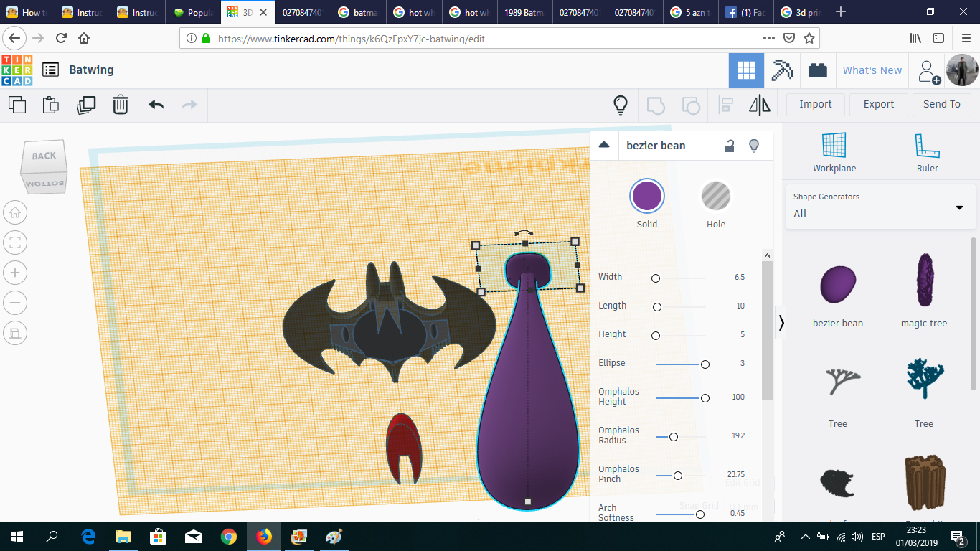Select the magic tree shape generator
This screenshot has height=551, width=980.
(924, 291)
